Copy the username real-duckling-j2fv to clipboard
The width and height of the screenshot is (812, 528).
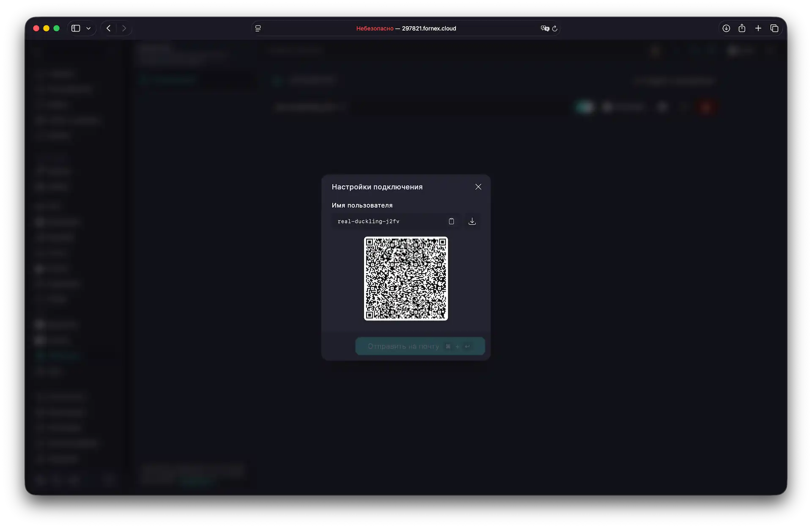pyautogui.click(x=451, y=221)
